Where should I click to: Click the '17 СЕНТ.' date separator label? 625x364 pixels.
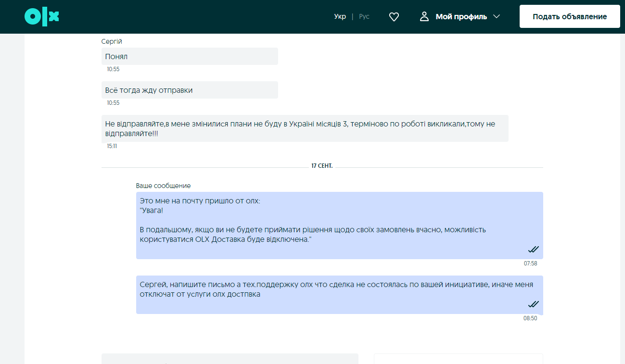pos(322,166)
